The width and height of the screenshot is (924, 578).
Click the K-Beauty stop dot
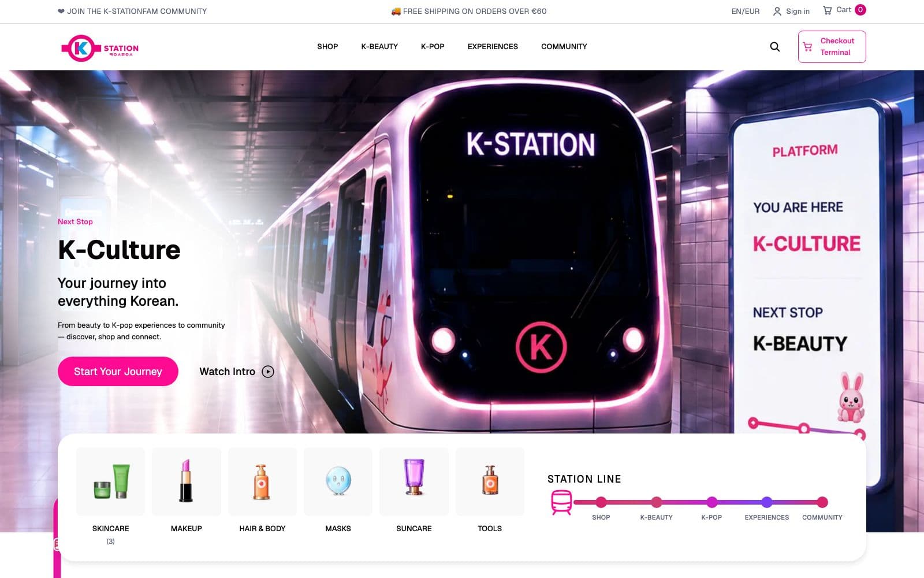click(657, 502)
